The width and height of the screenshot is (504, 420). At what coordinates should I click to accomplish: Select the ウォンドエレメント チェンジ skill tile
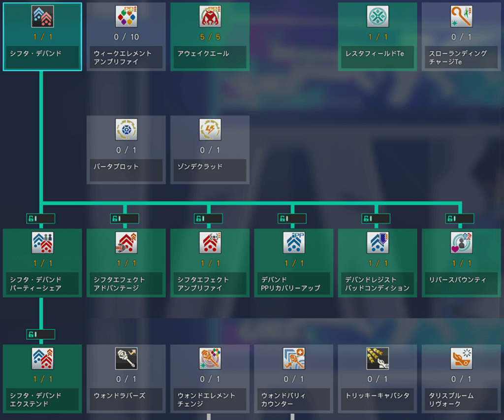[x=210, y=378]
